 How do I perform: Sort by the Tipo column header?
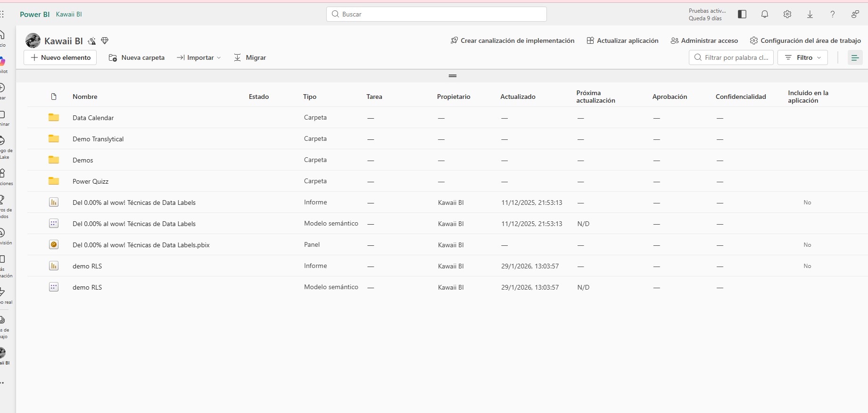pos(310,97)
